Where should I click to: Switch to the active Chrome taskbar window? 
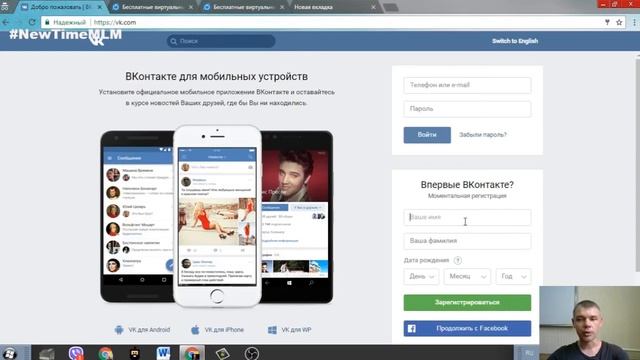tap(192, 353)
